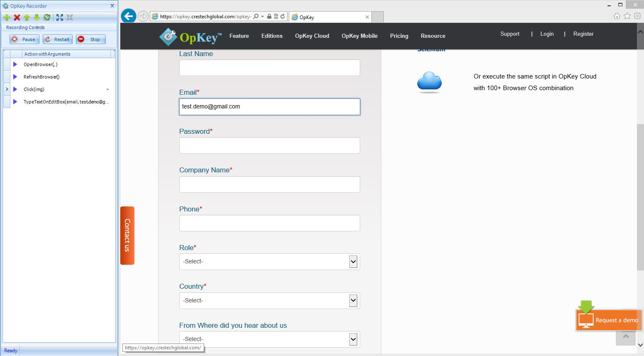Open a new browser tab
Screen dimensions: 644x356
point(378,17)
